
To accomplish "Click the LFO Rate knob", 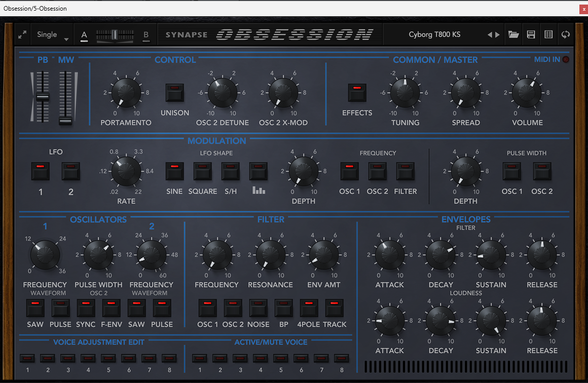I will (x=126, y=171).
